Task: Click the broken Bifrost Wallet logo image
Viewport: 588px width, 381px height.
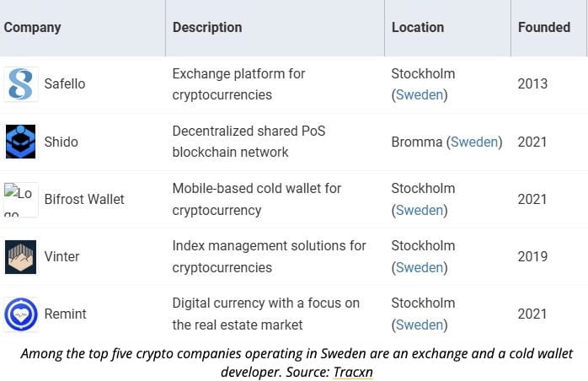Action: [x=20, y=199]
